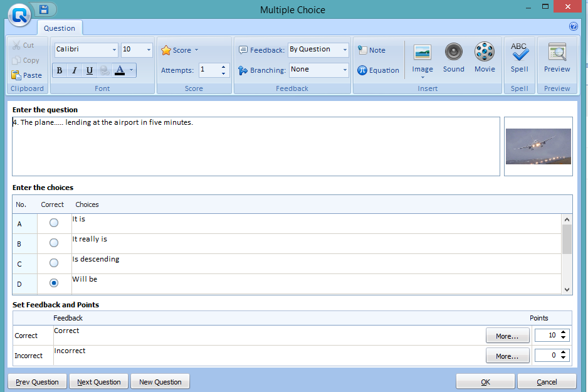Edit choice text 'Is descending'
Viewport: 588px width, 392px height.
point(317,263)
